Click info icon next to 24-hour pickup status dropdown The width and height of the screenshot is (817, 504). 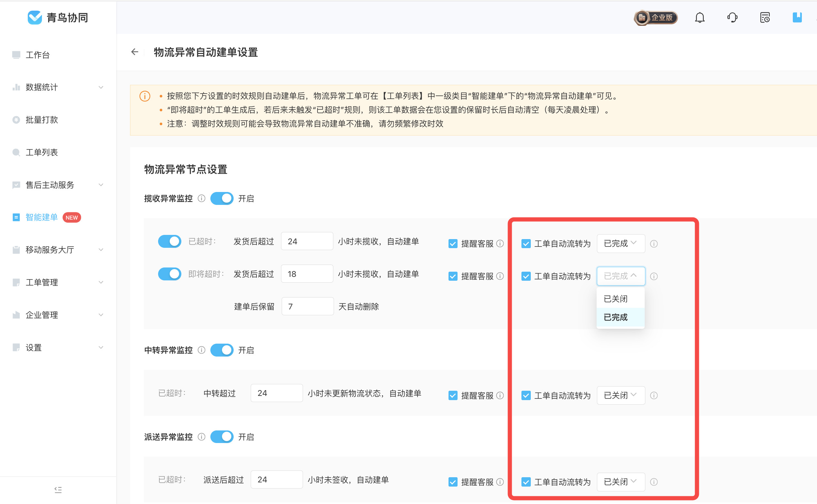click(654, 244)
